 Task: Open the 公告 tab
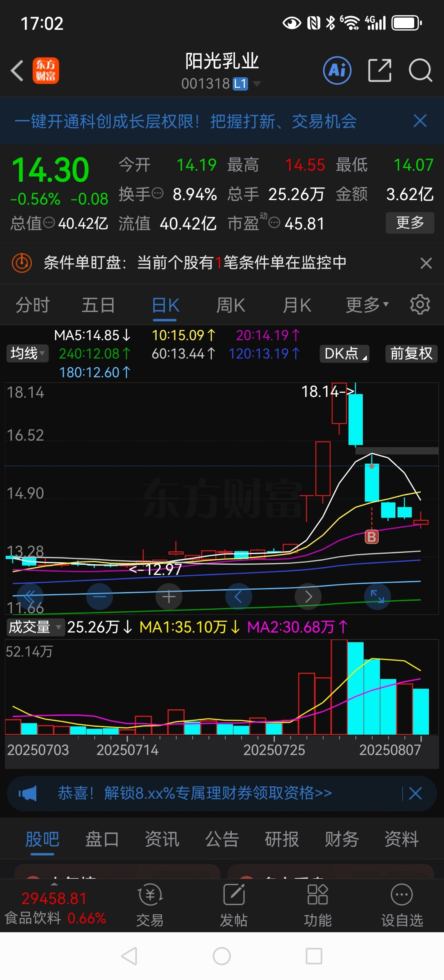click(222, 840)
